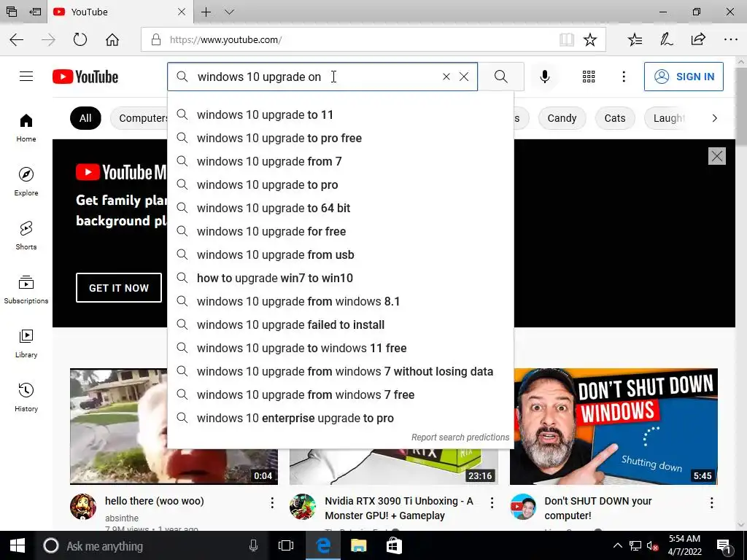Open the Don't SHUT DOWN Windows thumbnail

614,426
